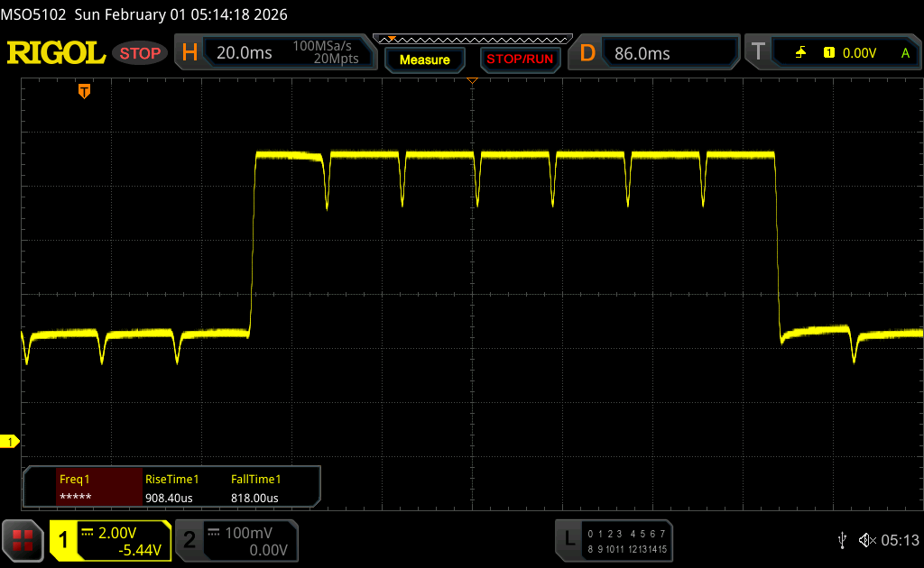Open the 86.0ms horizontal delay setting
This screenshot has width=924, height=568.
tap(642, 53)
